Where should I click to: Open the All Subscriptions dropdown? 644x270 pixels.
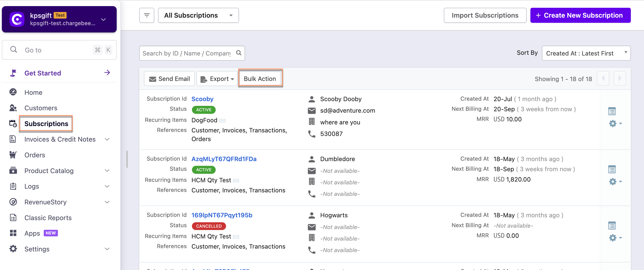click(x=198, y=16)
